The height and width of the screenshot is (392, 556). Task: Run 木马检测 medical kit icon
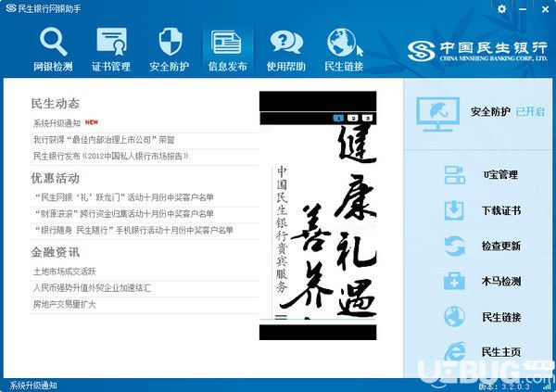coord(454,281)
